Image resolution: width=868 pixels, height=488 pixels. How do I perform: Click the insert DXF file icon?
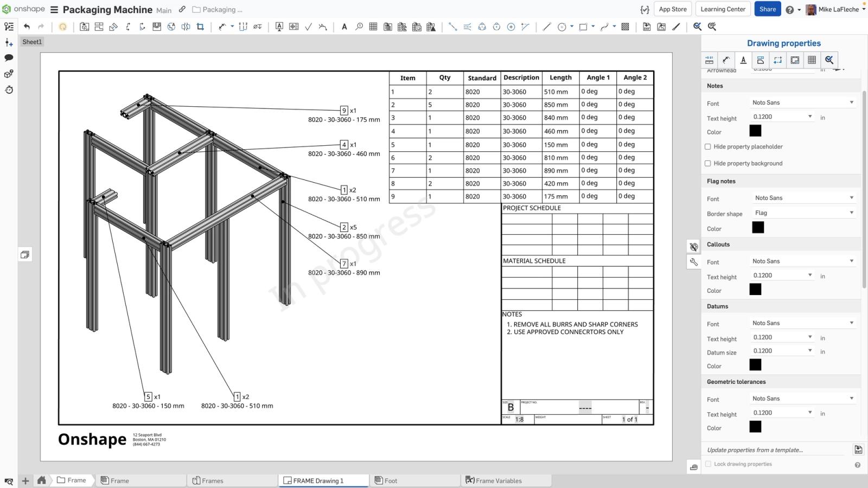[647, 27]
